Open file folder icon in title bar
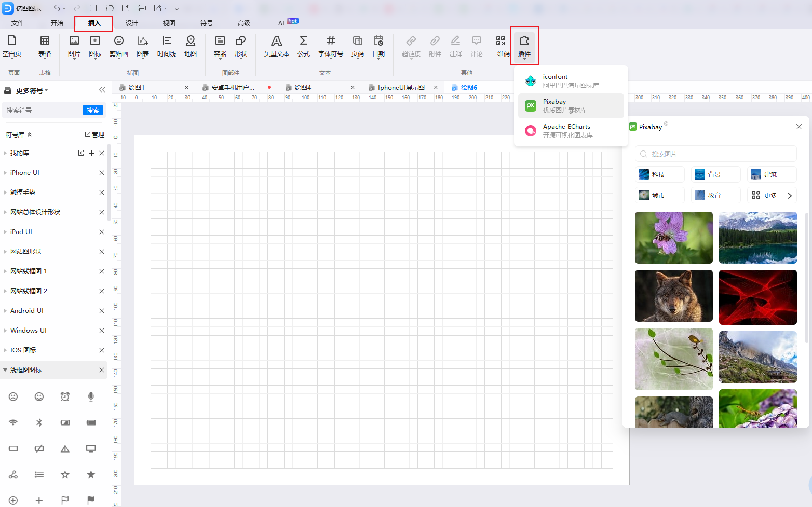 tap(110, 8)
